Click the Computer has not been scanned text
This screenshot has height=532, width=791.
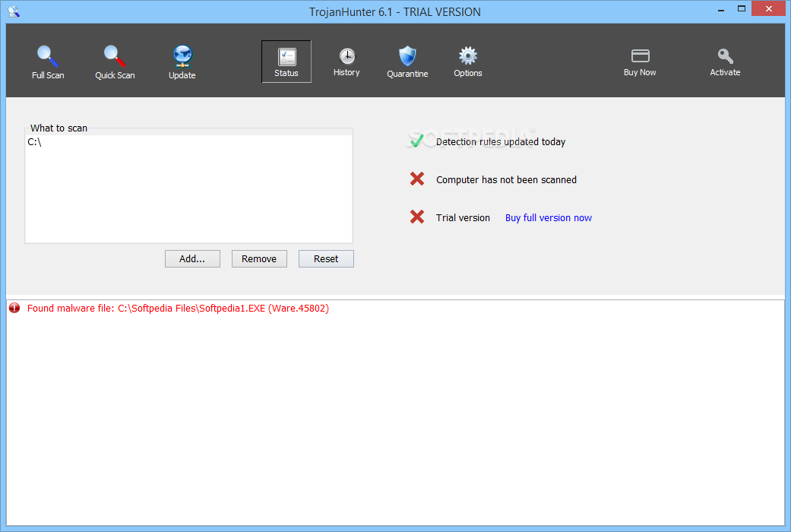tap(506, 179)
